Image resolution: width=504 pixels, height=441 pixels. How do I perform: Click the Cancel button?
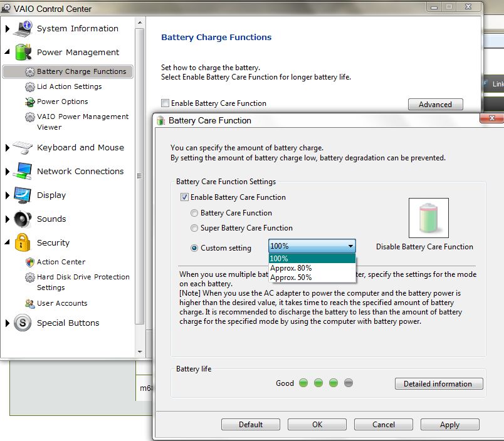384,425
